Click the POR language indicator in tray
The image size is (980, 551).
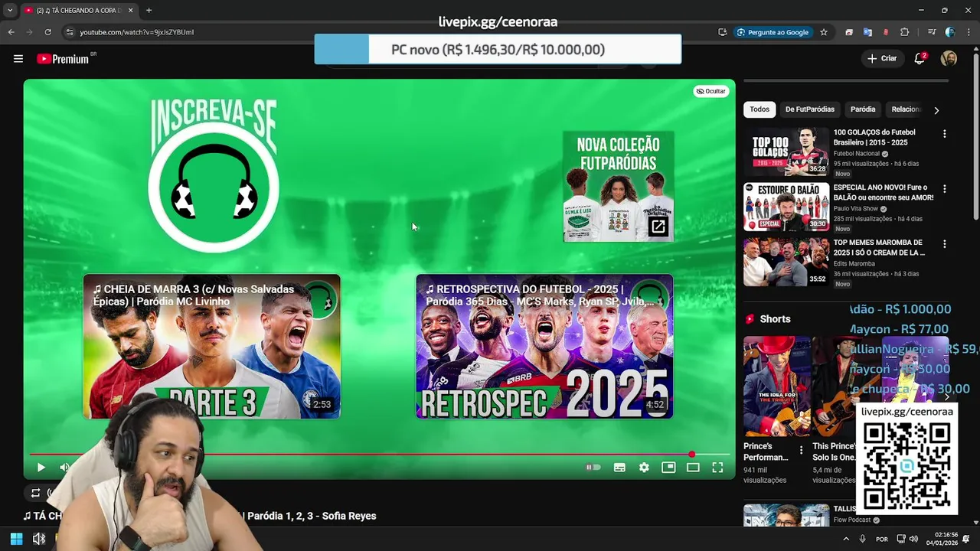[882, 539]
